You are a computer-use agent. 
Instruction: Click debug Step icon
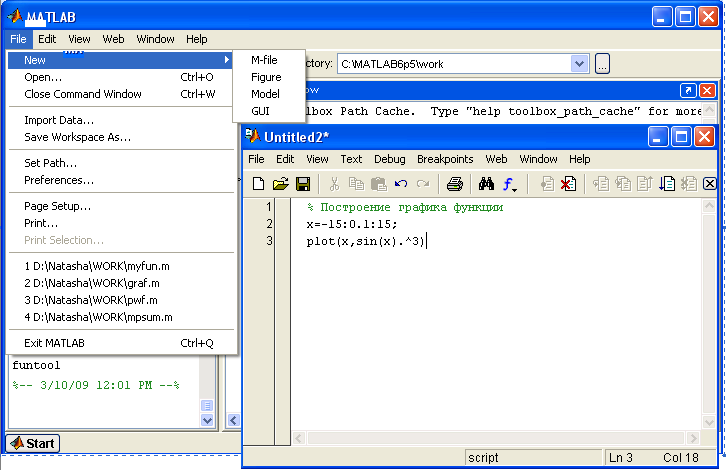tap(601, 184)
